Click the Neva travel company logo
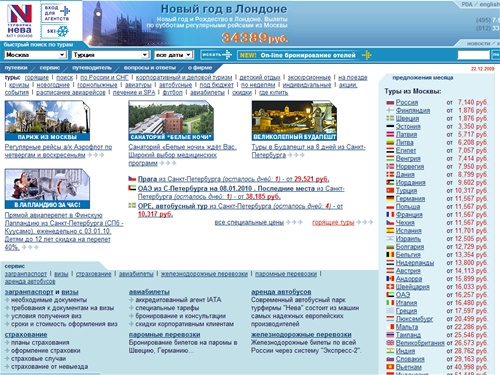This screenshot has width=500, height=375. click(x=19, y=21)
